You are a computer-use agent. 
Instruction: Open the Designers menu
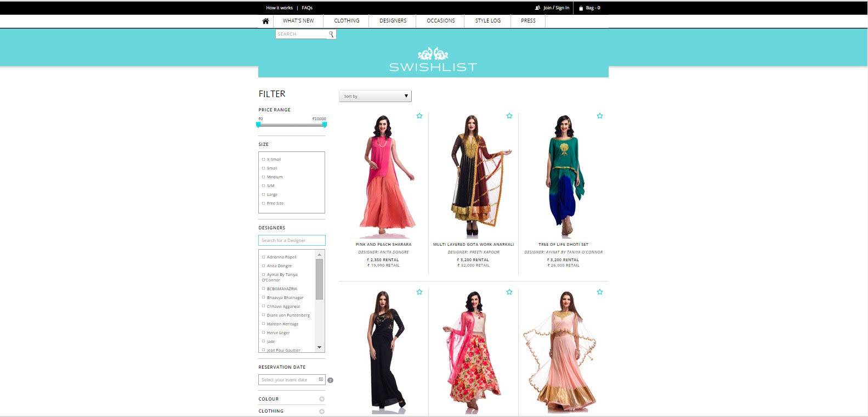pos(393,21)
